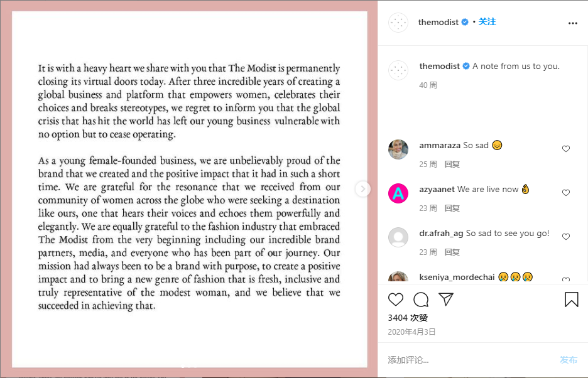
Task: Go to next image with arrow
Action: [362, 189]
